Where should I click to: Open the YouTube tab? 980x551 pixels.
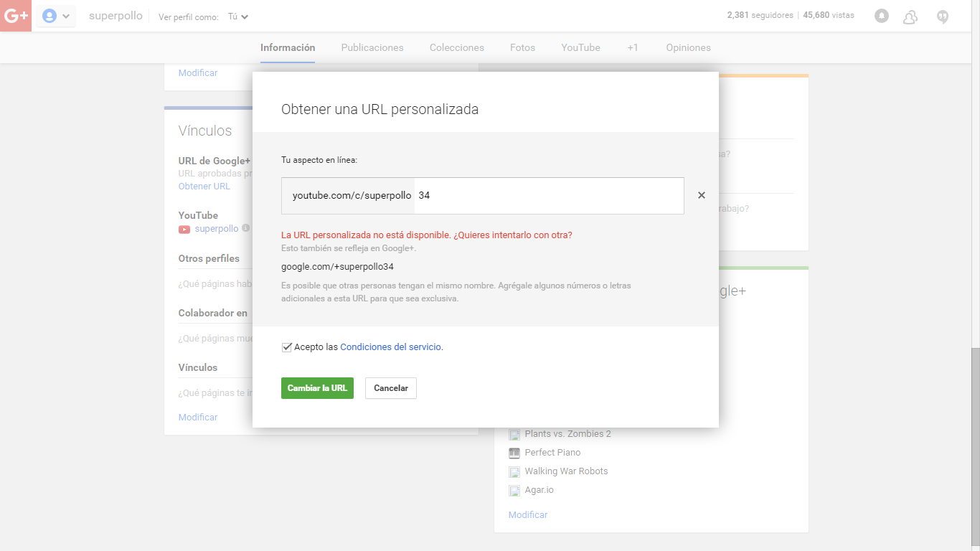pos(581,47)
